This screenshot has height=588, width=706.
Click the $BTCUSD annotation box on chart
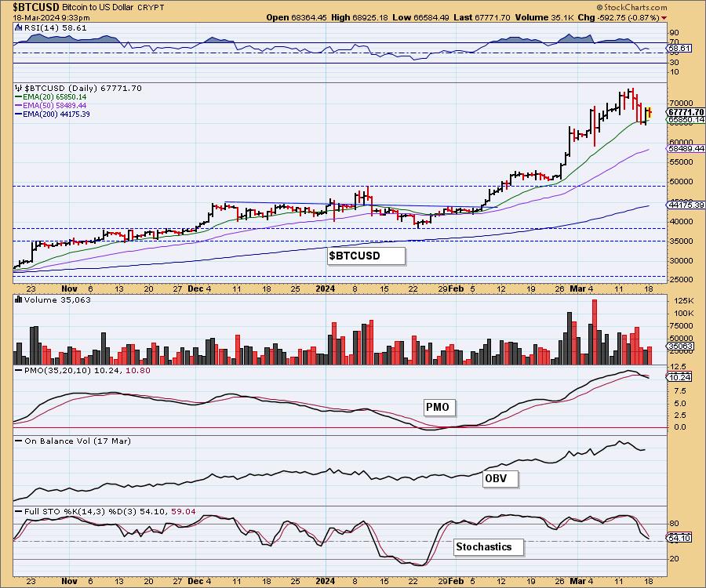point(366,256)
